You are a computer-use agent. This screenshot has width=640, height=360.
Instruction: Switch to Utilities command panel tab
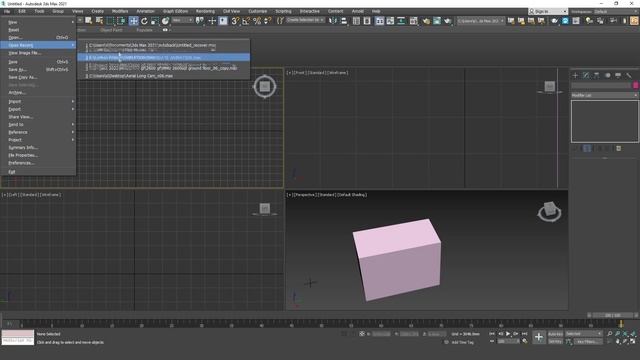pos(629,75)
